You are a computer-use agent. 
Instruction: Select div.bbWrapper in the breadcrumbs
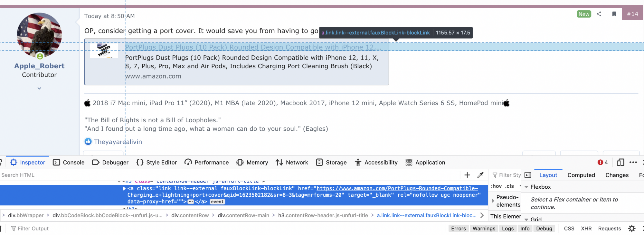pos(26,215)
